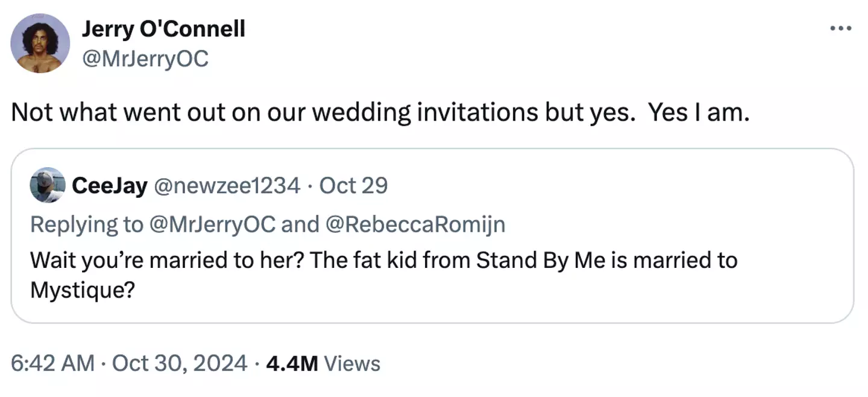The height and width of the screenshot is (397, 868).
Task: Select the tweet text about wedding invitations
Action: [x=380, y=112]
